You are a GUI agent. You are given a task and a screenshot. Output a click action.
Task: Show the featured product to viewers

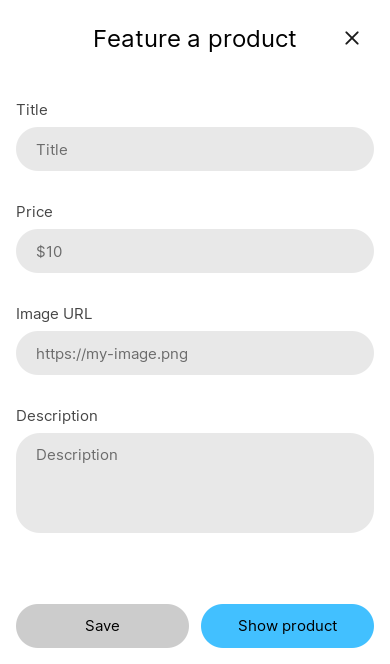(x=288, y=626)
